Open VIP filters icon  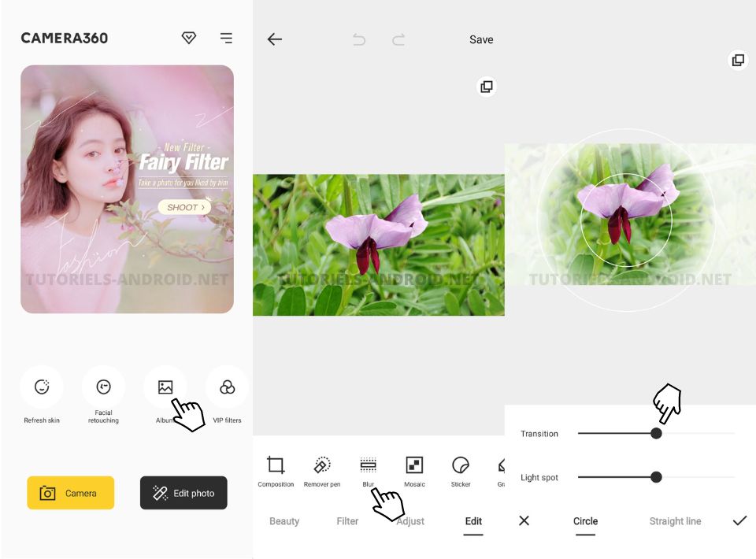pyautogui.click(x=227, y=387)
